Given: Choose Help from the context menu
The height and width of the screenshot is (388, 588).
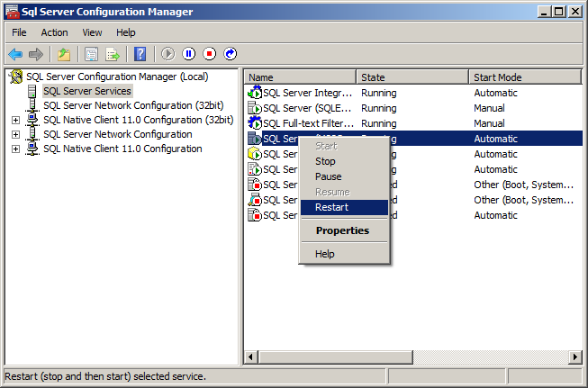Looking at the screenshot, I should [344, 254].
